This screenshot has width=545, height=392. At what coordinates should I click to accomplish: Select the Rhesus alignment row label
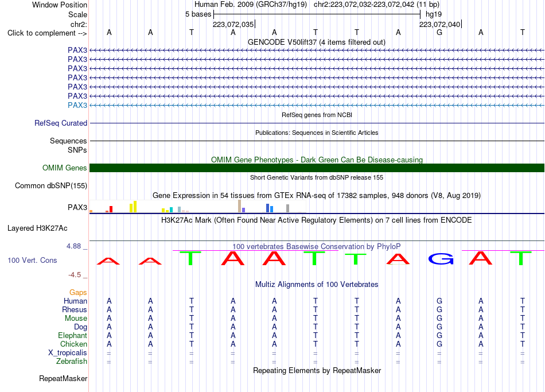click(75, 309)
